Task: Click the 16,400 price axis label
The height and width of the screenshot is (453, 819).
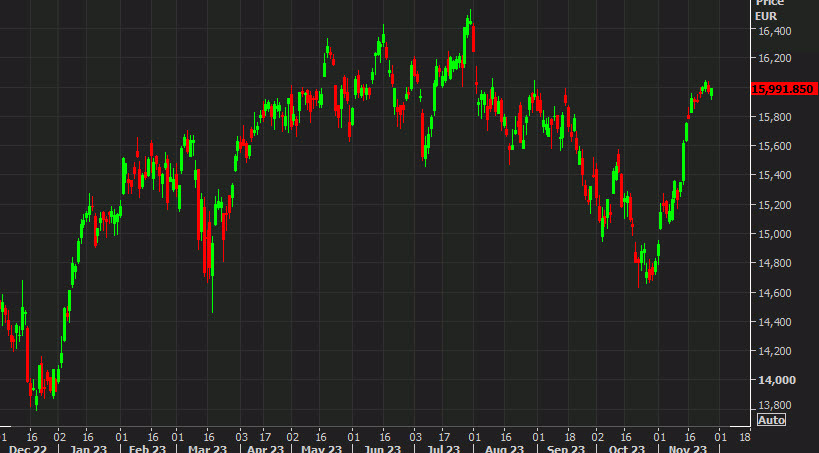Action: click(x=775, y=31)
